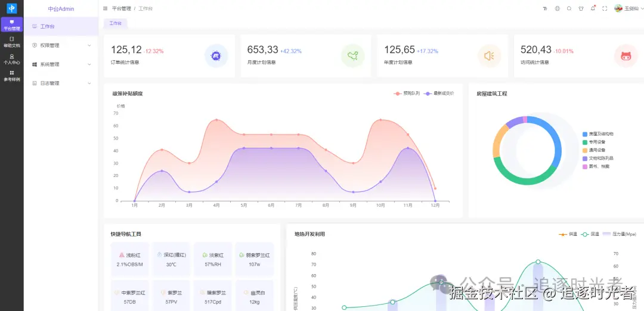
Task: Open the 淡紫红 57%RH tile
Action: click(x=213, y=259)
